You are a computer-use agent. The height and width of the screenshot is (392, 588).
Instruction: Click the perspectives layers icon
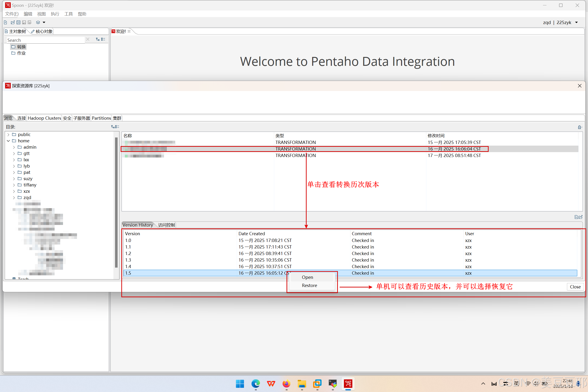(38, 22)
